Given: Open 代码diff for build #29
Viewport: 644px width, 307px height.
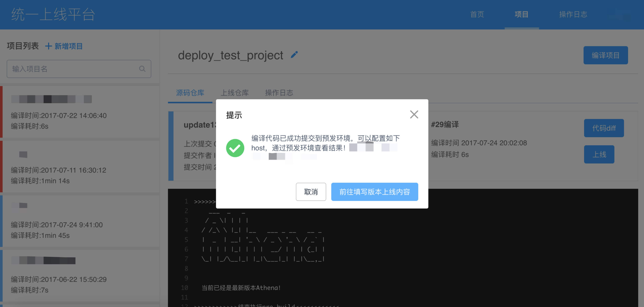Looking at the screenshot, I should pyautogui.click(x=604, y=128).
